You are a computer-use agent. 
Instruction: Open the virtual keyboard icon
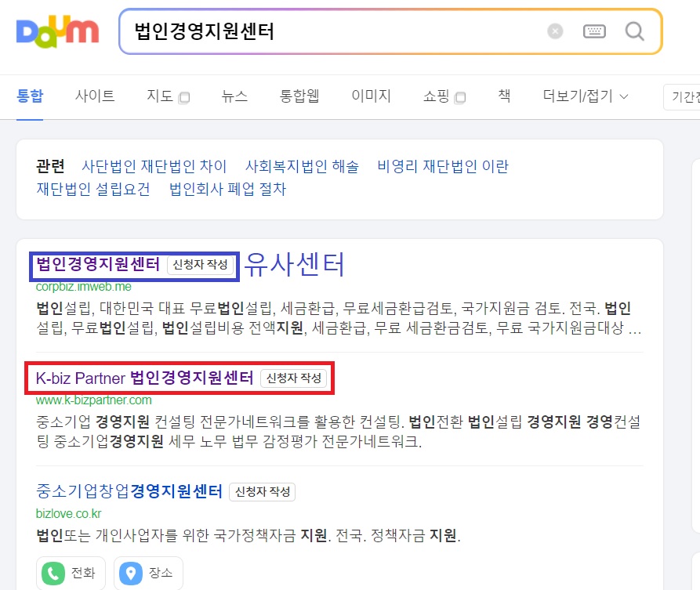(594, 31)
